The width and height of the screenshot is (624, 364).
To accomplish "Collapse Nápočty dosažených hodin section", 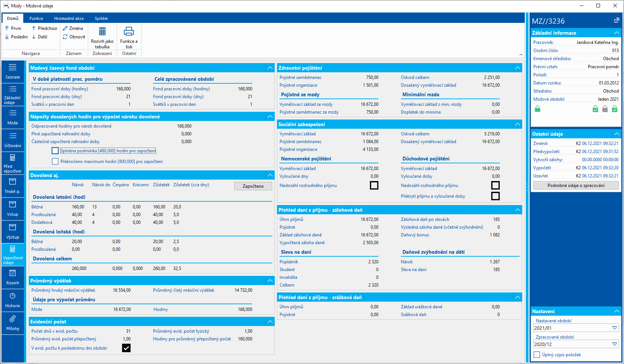I will pos(270,117).
